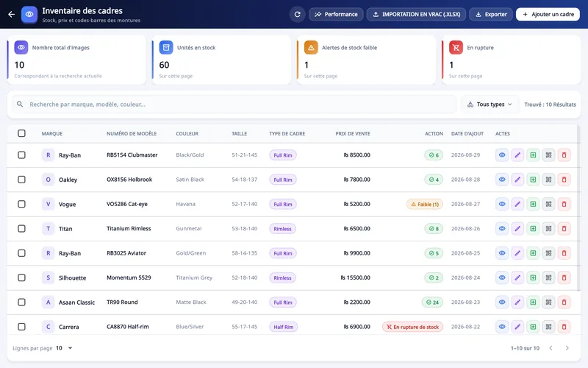This screenshot has width=588, height=368.
Task: Delete the Momentum 5529 row
Action: pos(564,277)
